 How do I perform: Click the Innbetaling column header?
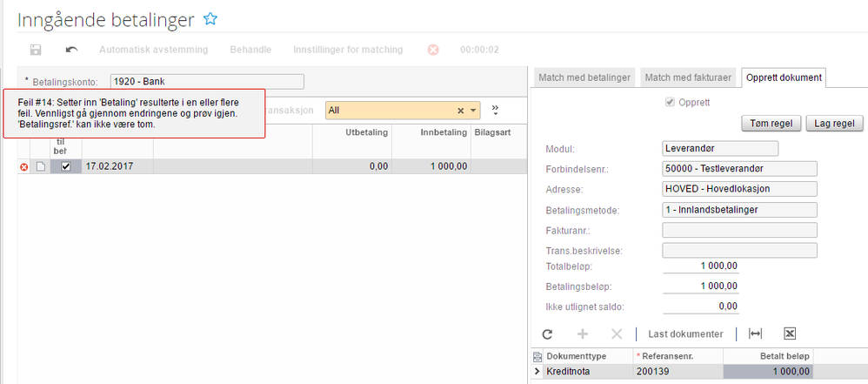pyautogui.click(x=431, y=141)
